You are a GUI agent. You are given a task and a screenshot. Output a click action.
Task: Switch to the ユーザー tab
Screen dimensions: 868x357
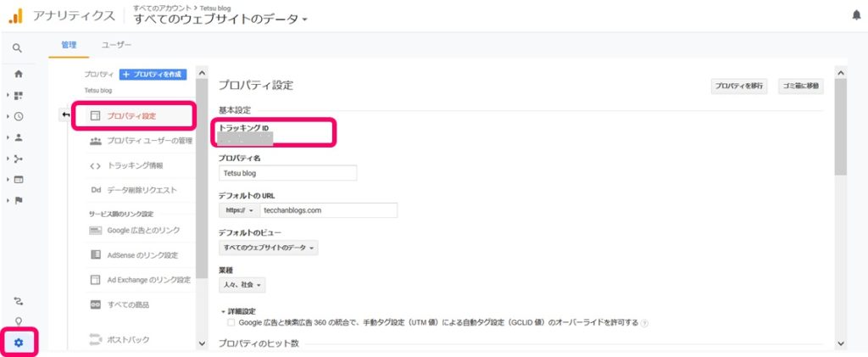[116, 44]
